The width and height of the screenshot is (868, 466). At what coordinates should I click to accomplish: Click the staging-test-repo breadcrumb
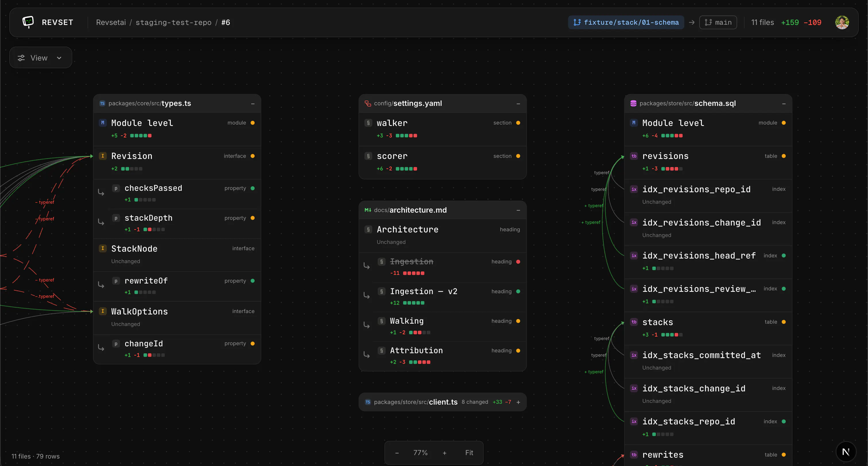tap(174, 22)
